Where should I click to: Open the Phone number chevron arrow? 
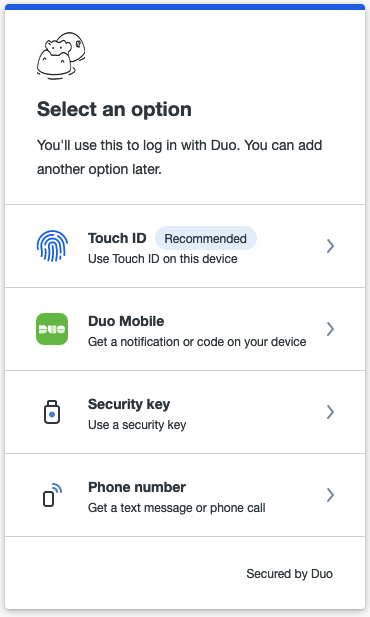[330, 495]
